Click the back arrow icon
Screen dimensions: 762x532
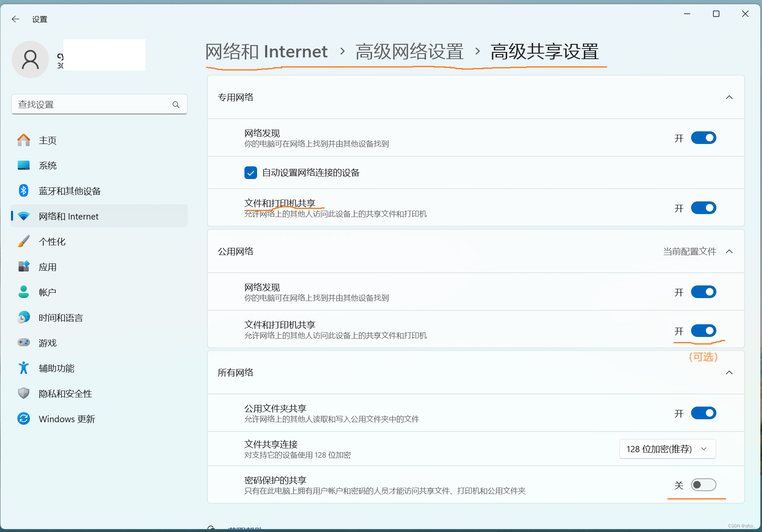[16, 19]
